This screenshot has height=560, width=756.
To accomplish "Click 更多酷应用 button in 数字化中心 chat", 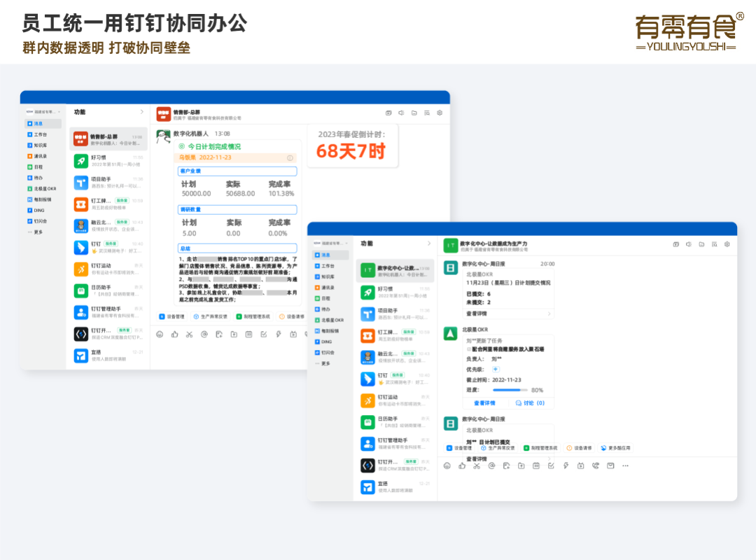I will pos(616,448).
